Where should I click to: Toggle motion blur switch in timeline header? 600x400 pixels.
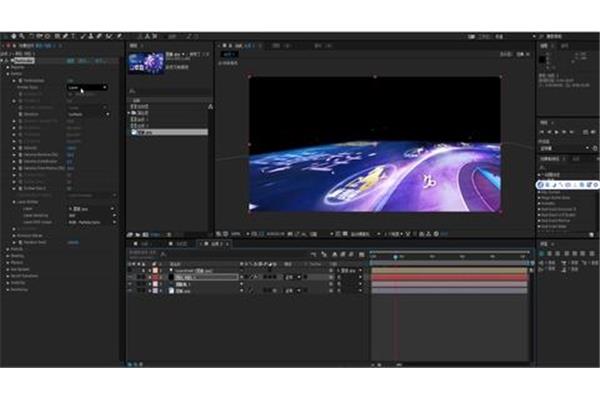pos(351,254)
